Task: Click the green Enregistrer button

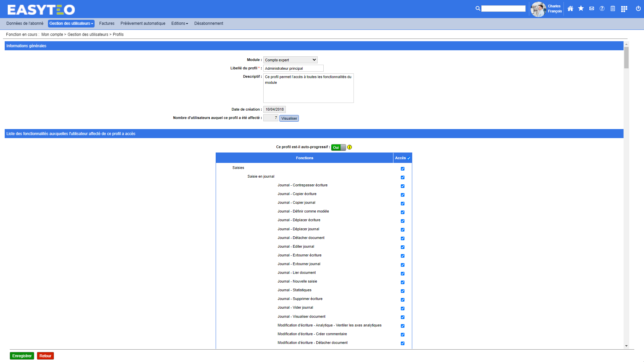Action: tap(22, 356)
